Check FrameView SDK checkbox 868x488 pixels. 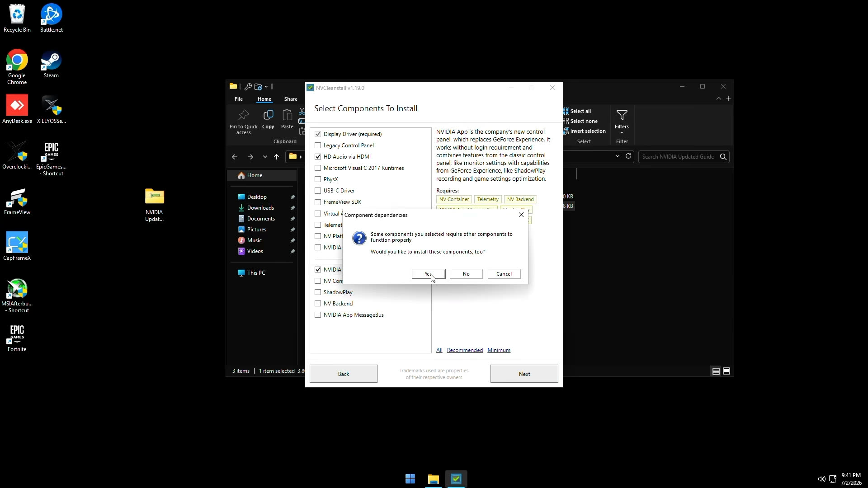(318, 202)
